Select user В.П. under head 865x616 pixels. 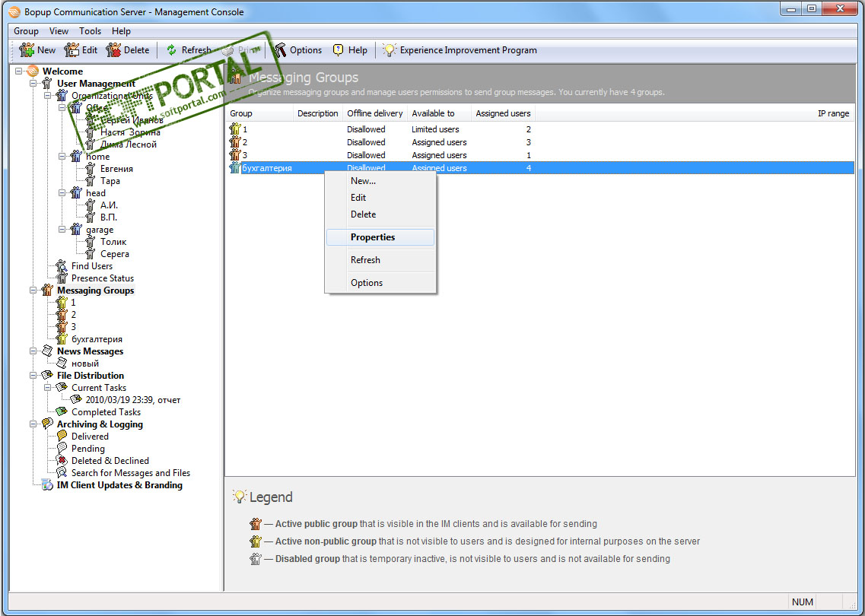pyautogui.click(x=108, y=218)
